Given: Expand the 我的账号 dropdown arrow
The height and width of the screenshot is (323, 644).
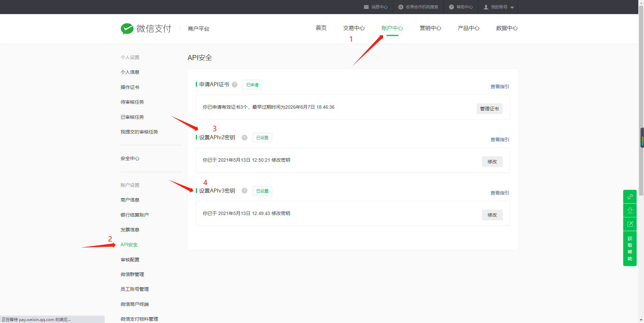Looking at the screenshot, I should 512,7.
